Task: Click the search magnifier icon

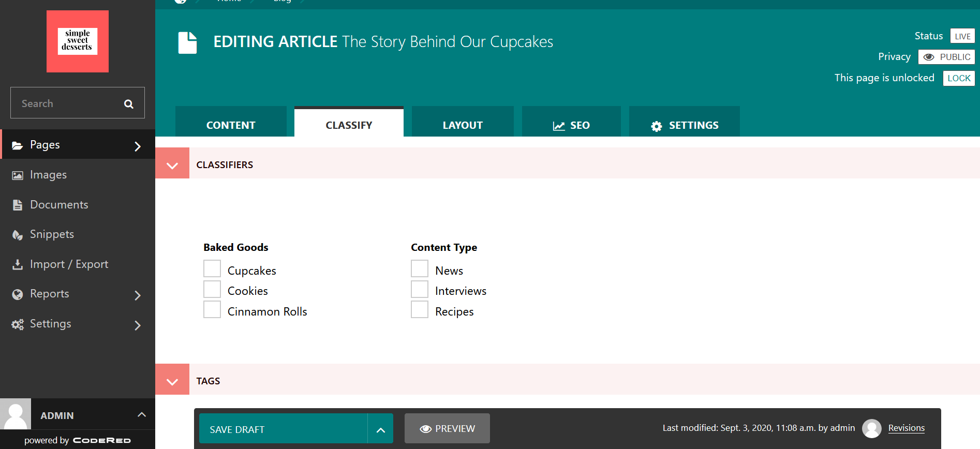Action: pos(129,104)
